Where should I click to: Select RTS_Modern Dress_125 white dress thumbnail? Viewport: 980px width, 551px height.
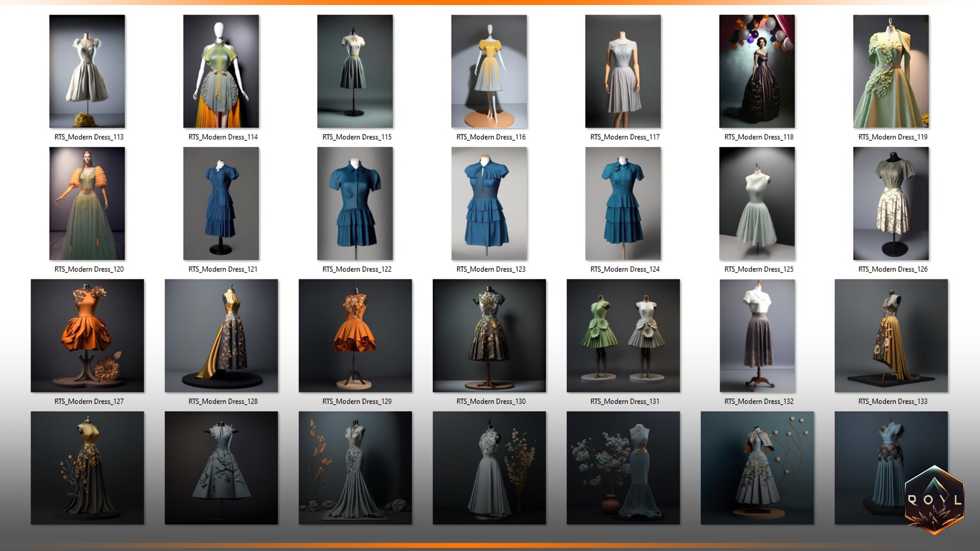click(758, 203)
